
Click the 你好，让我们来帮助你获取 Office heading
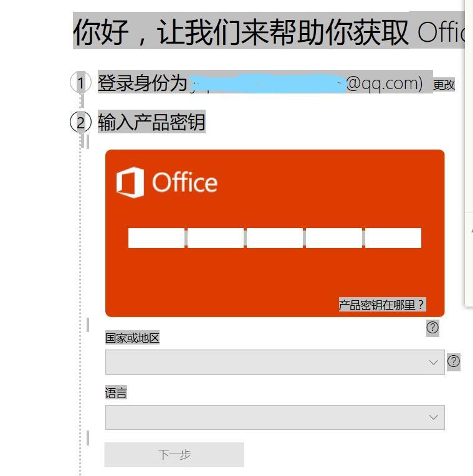[269, 31]
